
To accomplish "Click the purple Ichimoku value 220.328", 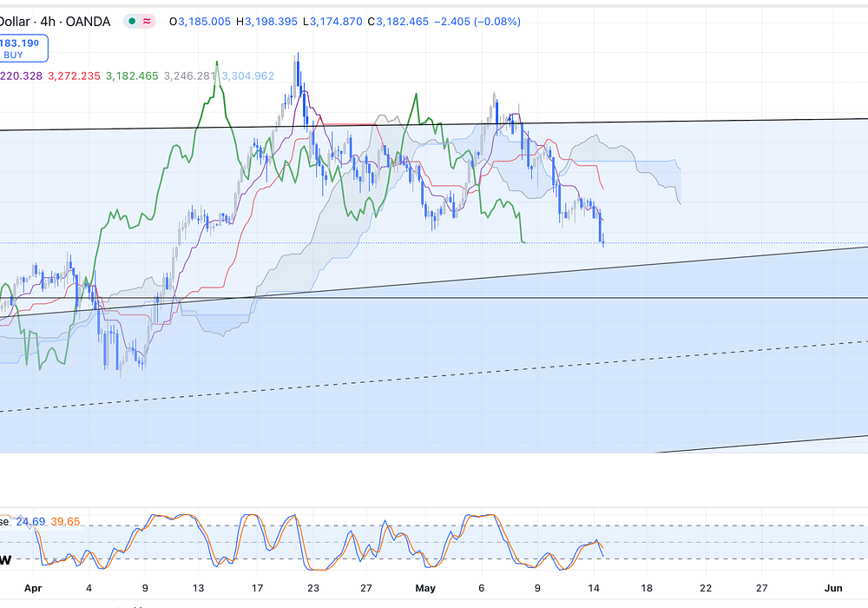I will (19, 76).
